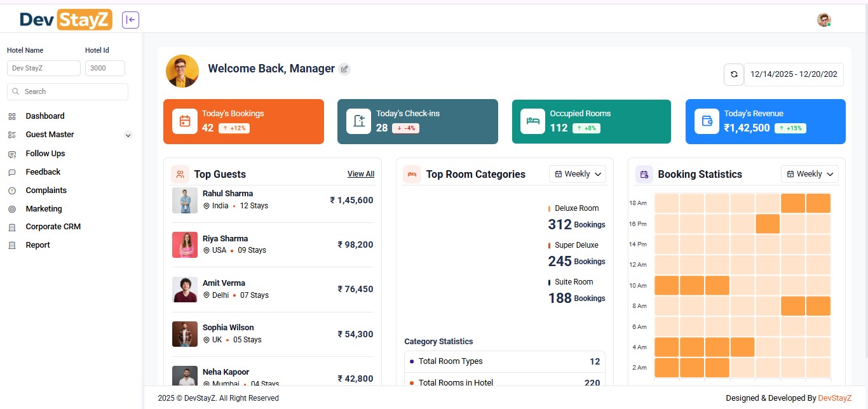Collapse the sidebar using the toggle button
Viewport: 868px width, 409px height.
point(130,20)
